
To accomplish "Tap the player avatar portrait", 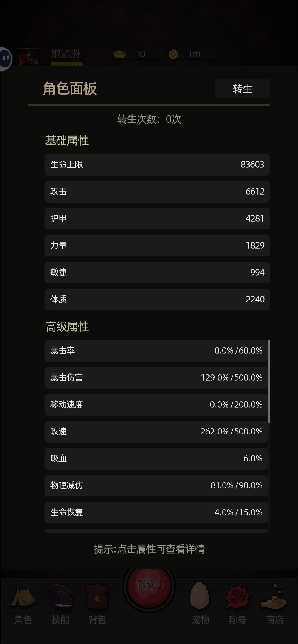I will click(27, 57).
